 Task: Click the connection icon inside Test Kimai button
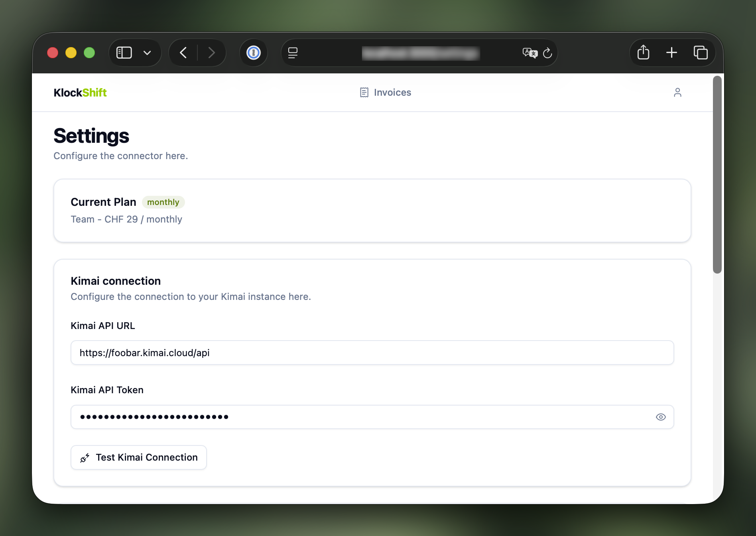[85, 457]
